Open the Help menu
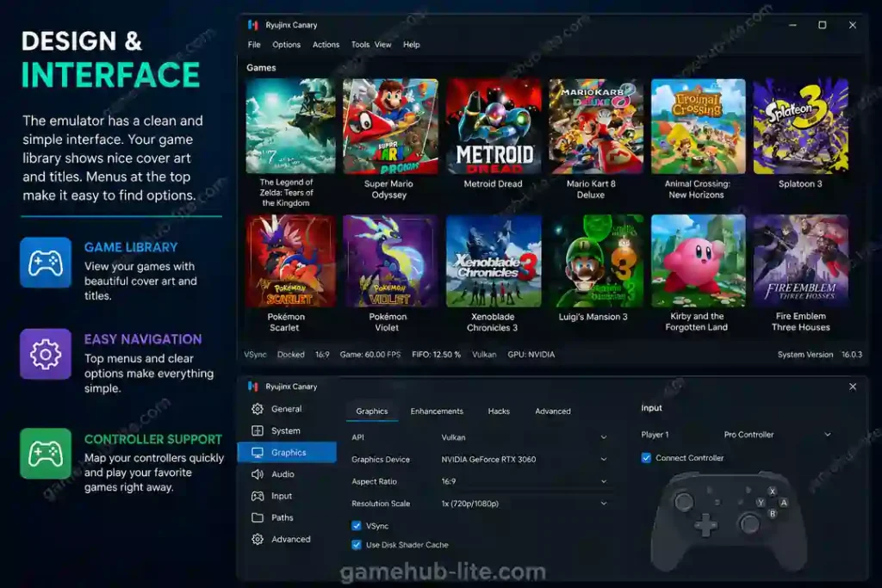The height and width of the screenshot is (588, 882). pyautogui.click(x=411, y=45)
